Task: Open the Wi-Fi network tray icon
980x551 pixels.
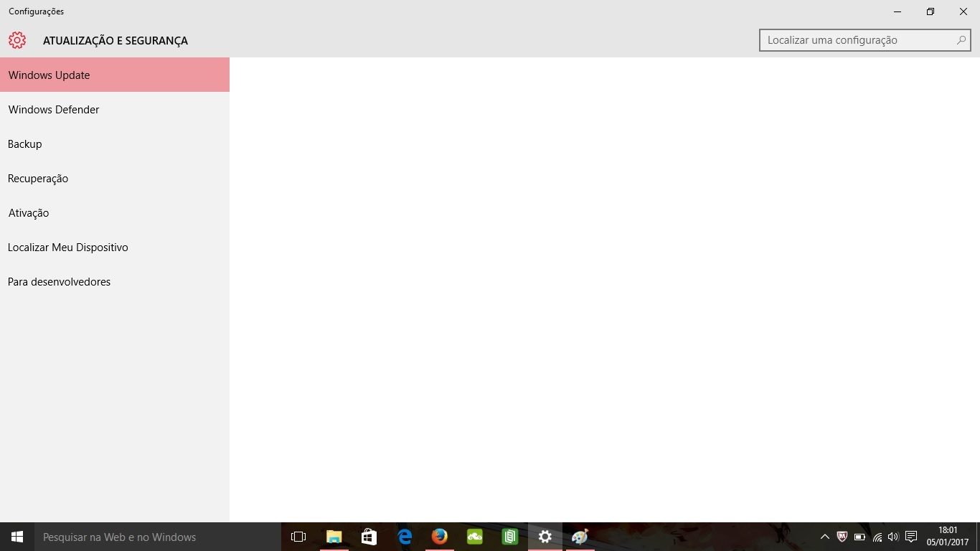Action: (877, 537)
